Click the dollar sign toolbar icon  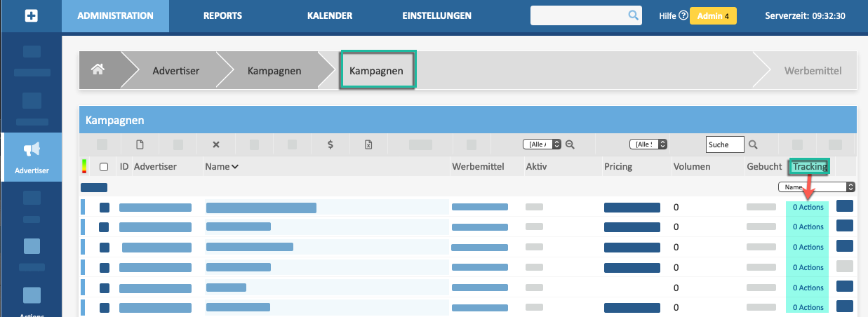pyautogui.click(x=330, y=144)
